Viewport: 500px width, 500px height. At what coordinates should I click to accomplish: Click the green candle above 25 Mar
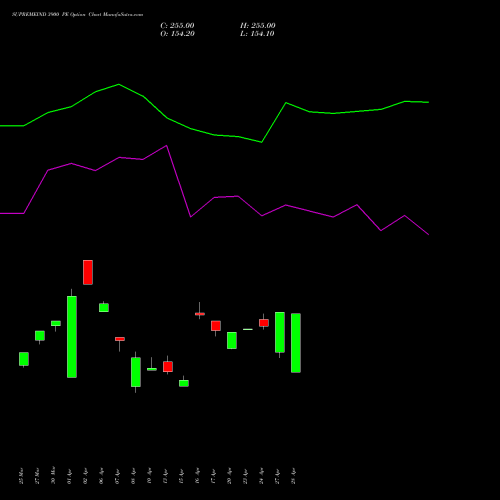point(24,359)
